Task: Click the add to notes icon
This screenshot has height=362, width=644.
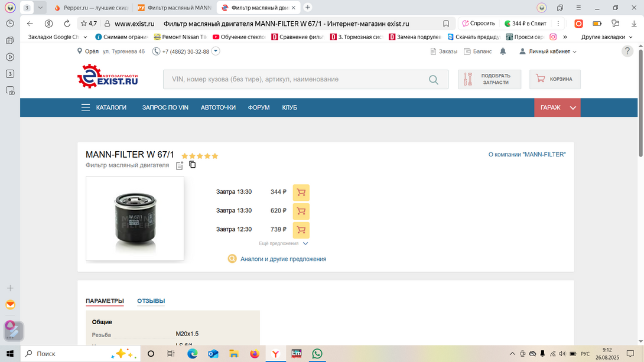Action: pos(180,166)
